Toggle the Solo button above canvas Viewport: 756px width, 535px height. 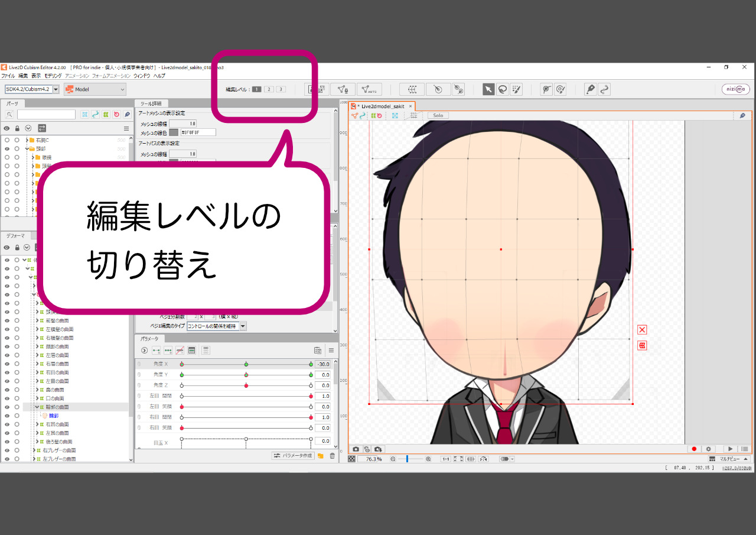pyautogui.click(x=438, y=115)
